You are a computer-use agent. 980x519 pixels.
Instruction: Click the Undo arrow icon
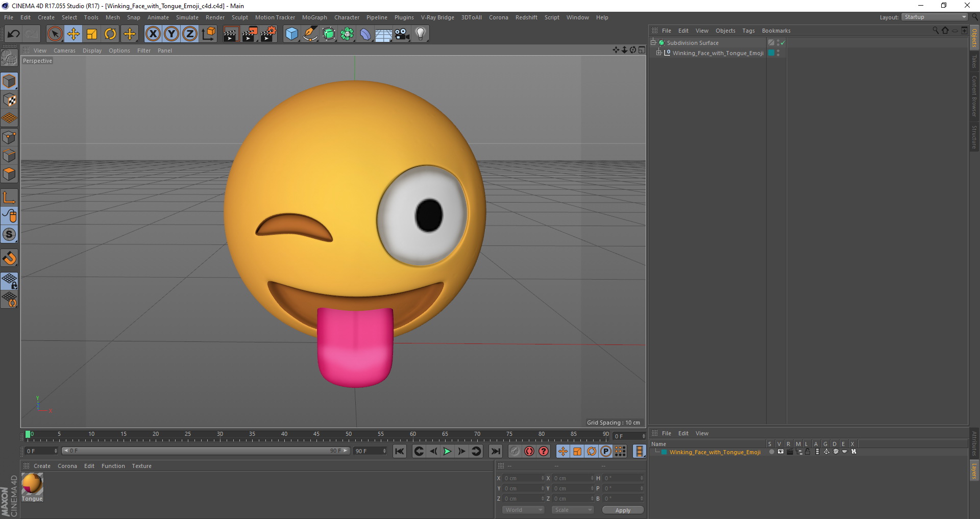click(14, 34)
